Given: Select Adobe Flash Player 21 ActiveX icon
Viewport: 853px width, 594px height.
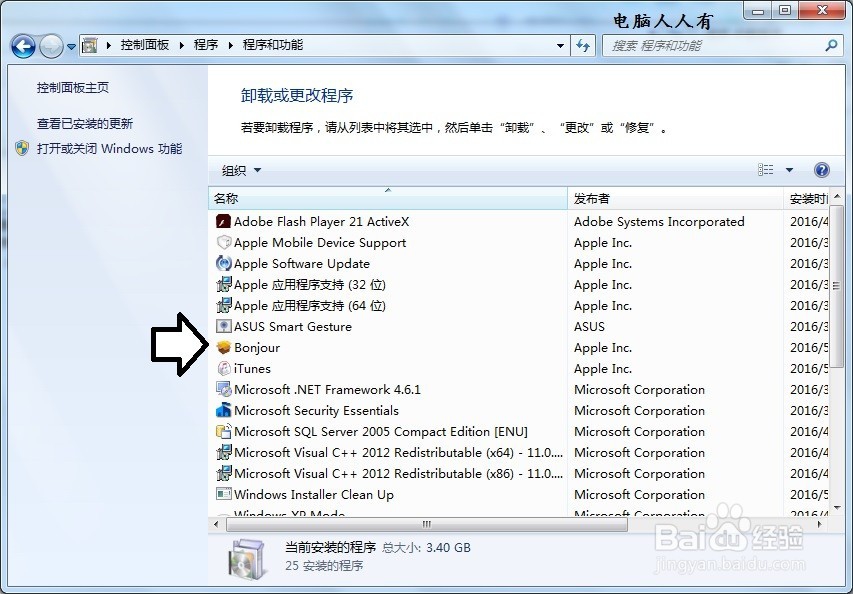Looking at the screenshot, I should point(224,221).
